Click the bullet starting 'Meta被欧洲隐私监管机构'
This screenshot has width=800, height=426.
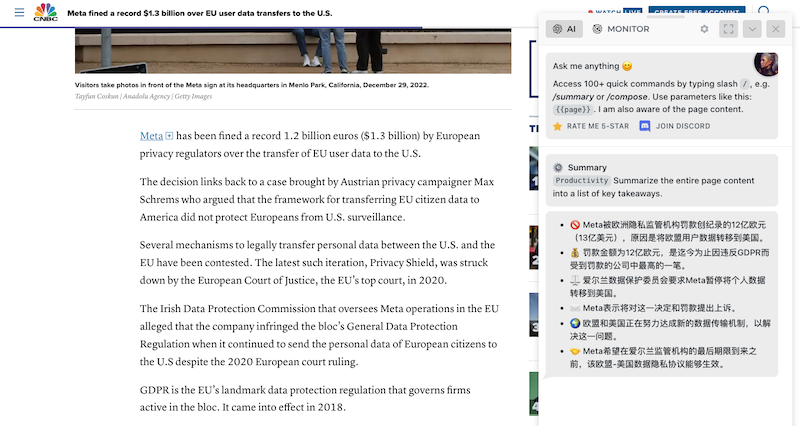[x=669, y=231]
